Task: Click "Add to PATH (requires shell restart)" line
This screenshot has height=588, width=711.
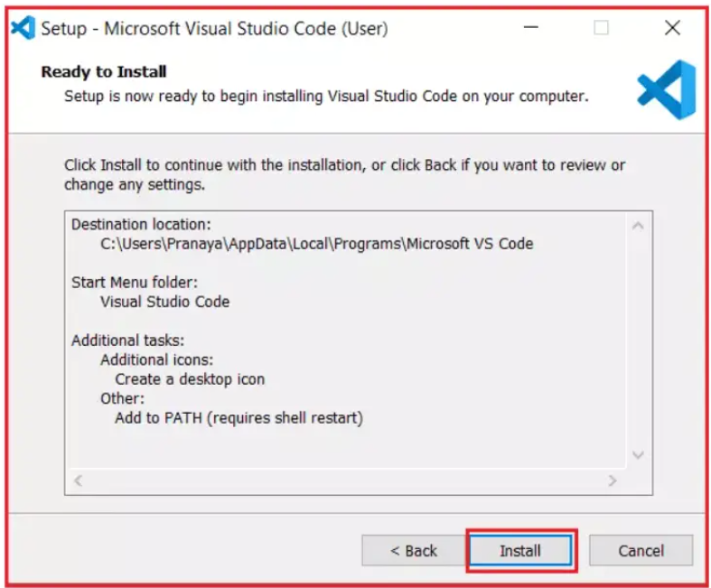Action: click(239, 418)
